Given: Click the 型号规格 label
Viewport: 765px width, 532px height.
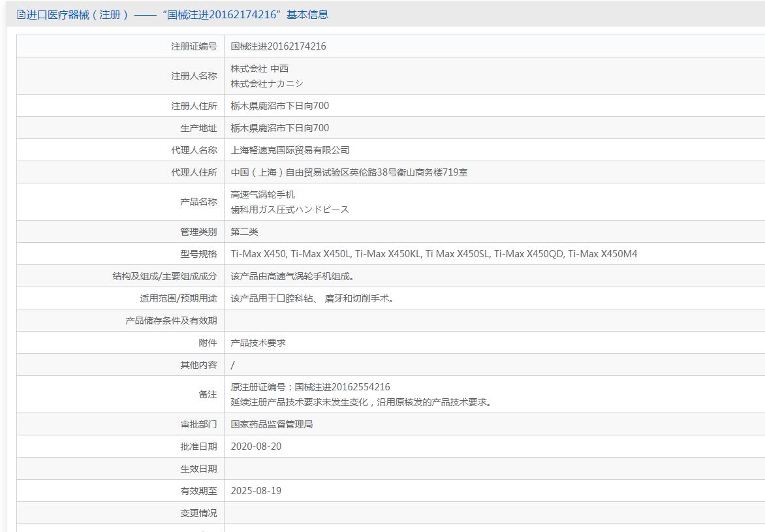Looking at the screenshot, I should click(x=198, y=254).
